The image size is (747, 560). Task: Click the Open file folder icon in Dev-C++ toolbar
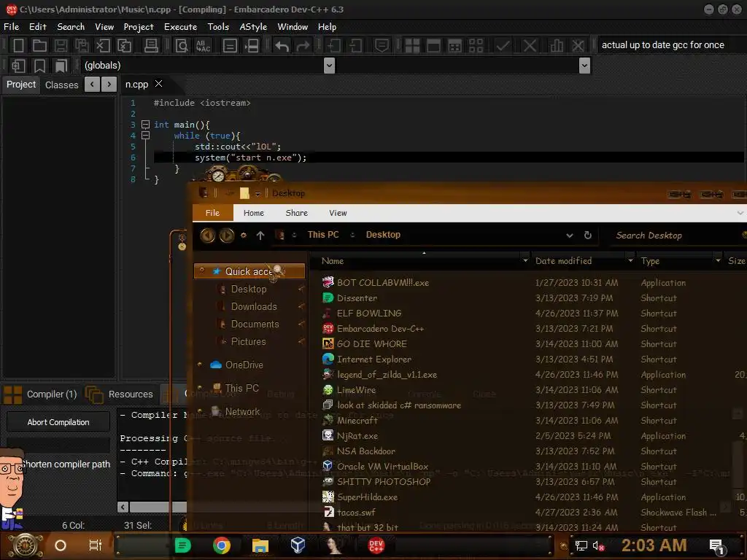(x=39, y=46)
